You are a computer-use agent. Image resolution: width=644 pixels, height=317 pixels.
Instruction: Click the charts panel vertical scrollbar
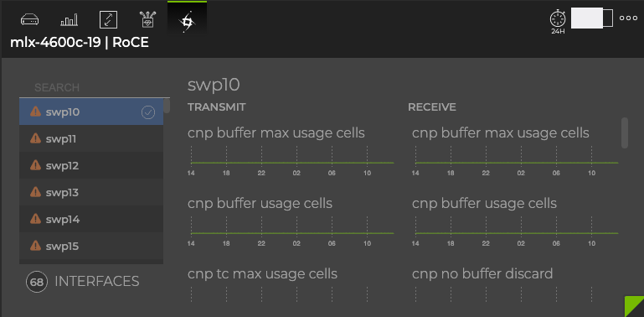(624, 133)
